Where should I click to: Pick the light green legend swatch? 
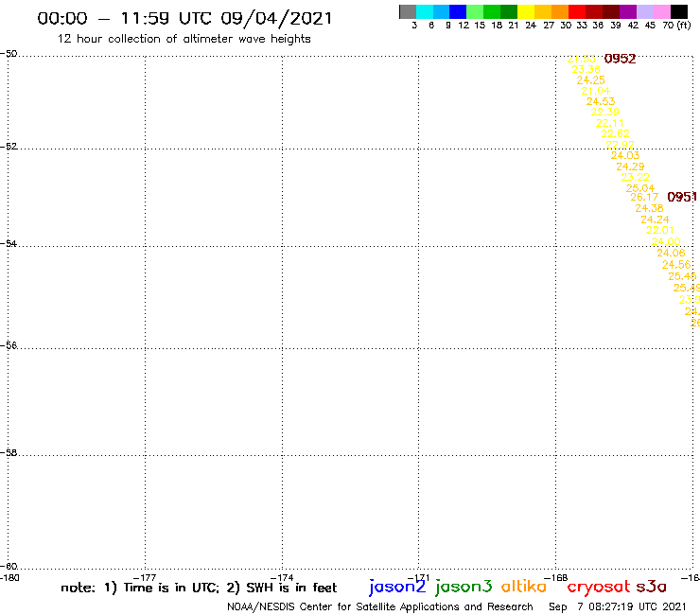point(475,11)
